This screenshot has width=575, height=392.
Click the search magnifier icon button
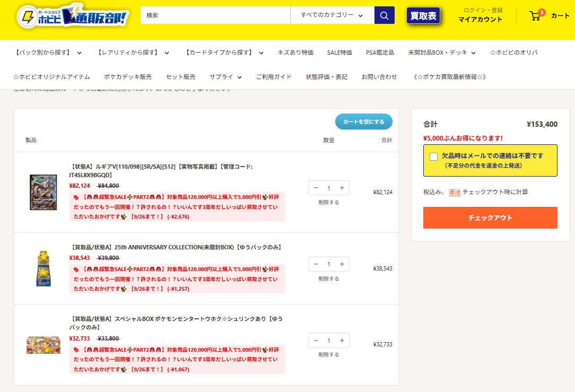385,15
